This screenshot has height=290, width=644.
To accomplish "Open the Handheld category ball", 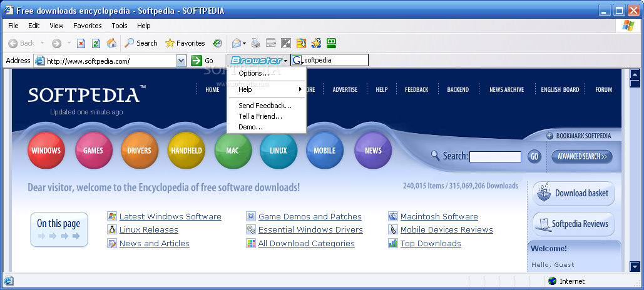I will [186, 151].
